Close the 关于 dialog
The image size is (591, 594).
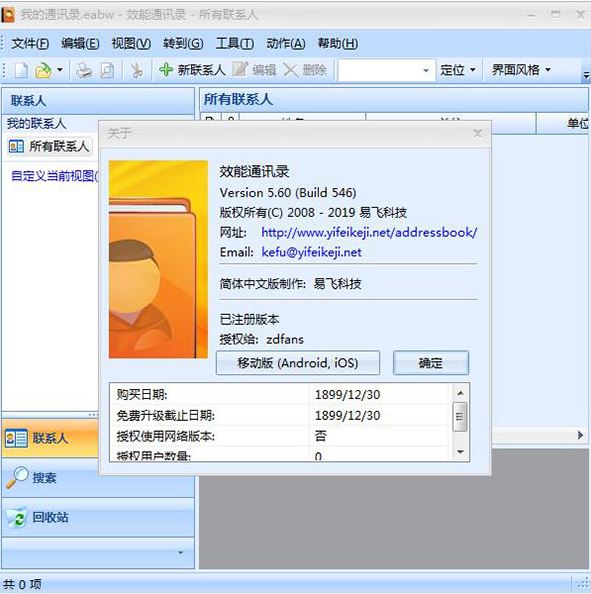478,133
